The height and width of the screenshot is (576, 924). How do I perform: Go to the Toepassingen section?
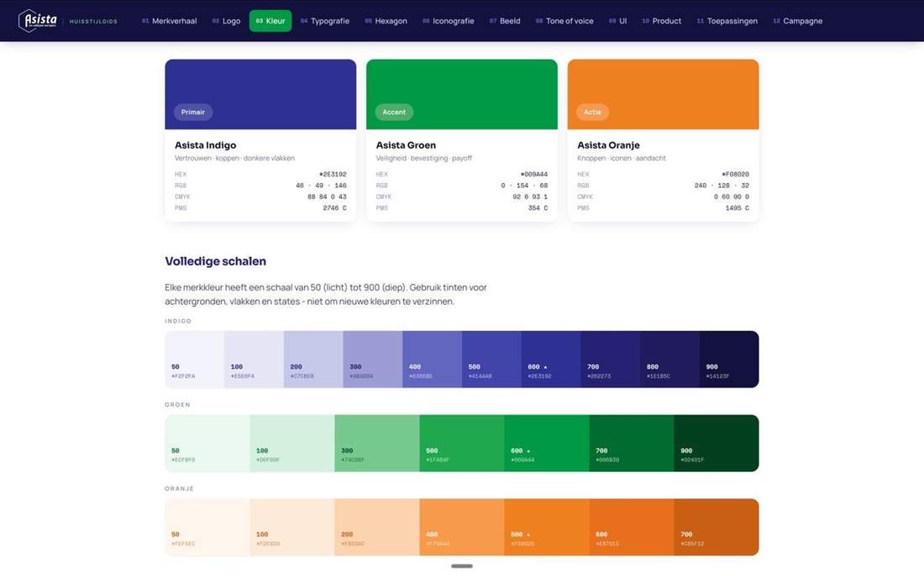click(x=727, y=21)
